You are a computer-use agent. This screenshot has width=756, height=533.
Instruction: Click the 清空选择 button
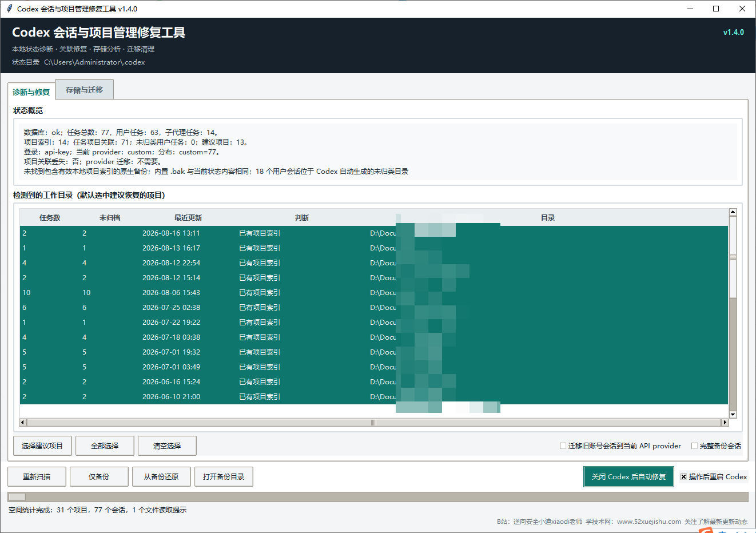pos(167,446)
